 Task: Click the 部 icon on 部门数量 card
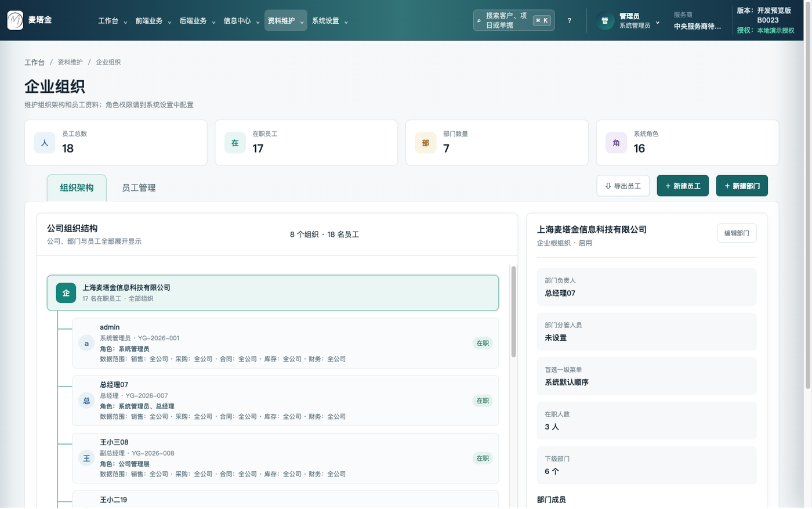[x=426, y=143]
